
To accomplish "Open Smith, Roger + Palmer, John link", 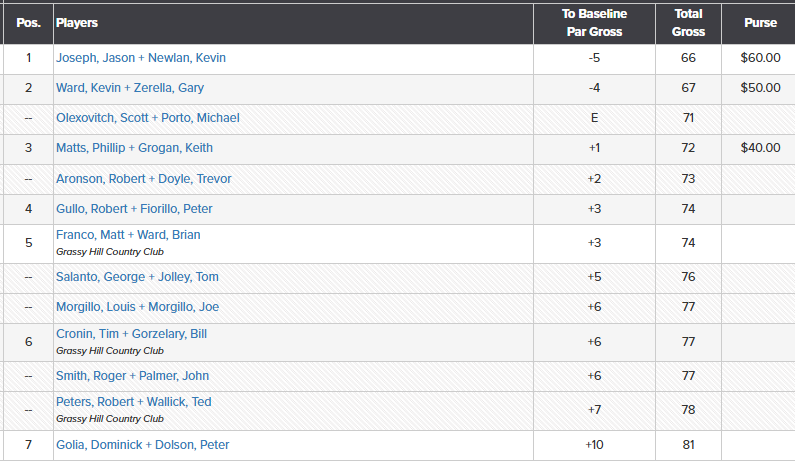I will pos(132,376).
